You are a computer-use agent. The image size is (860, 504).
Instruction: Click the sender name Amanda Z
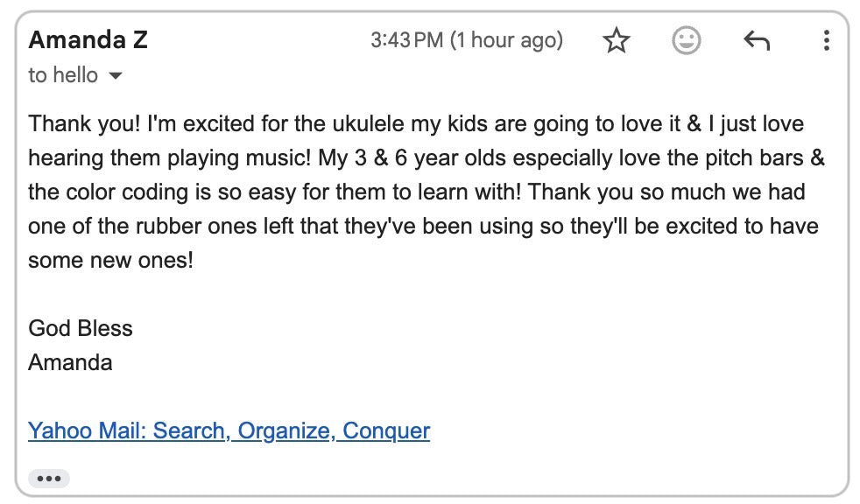pos(88,39)
